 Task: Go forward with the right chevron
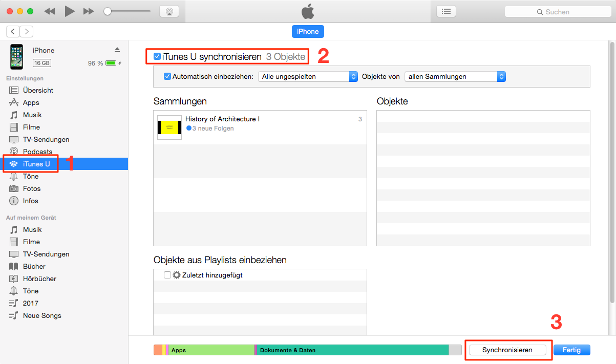tap(26, 31)
